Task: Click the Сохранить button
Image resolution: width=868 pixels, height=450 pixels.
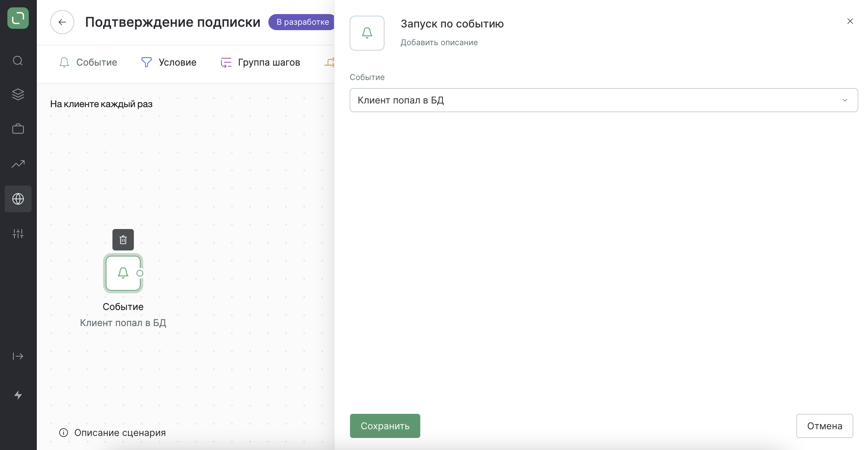Action: coord(385,426)
